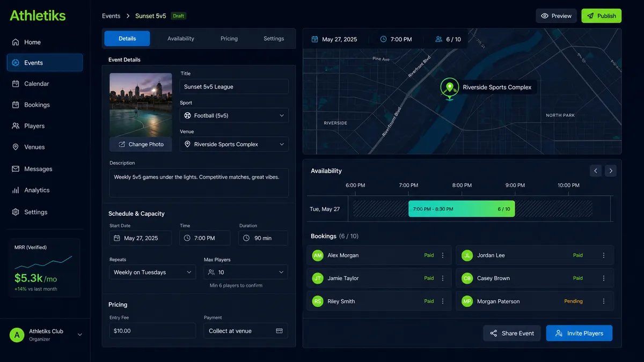Open Analytics in the sidebar
Image resolution: width=644 pixels, height=362 pixels.
[x=45, y=190]
